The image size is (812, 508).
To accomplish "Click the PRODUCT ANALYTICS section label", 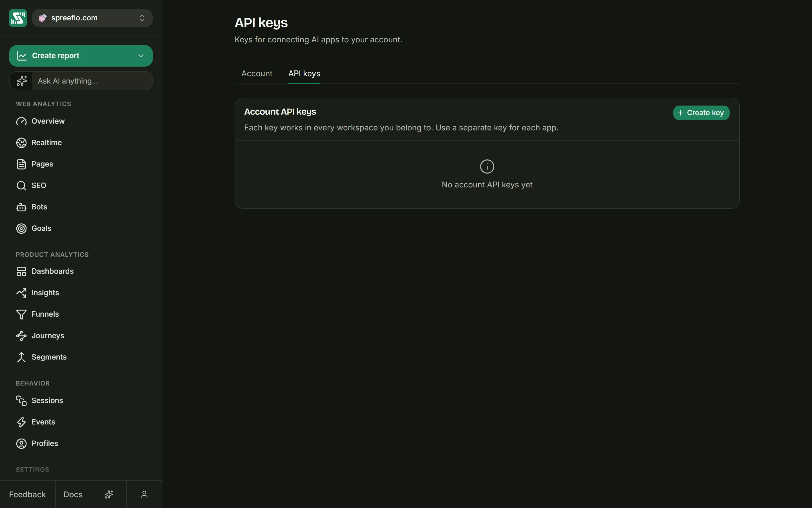I will click(52, 255).
